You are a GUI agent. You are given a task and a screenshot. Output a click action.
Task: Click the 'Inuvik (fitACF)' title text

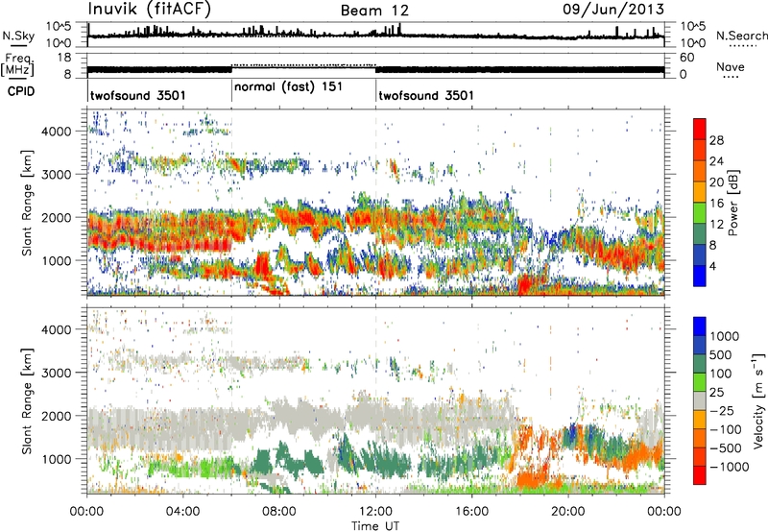(x=150, y=10)
